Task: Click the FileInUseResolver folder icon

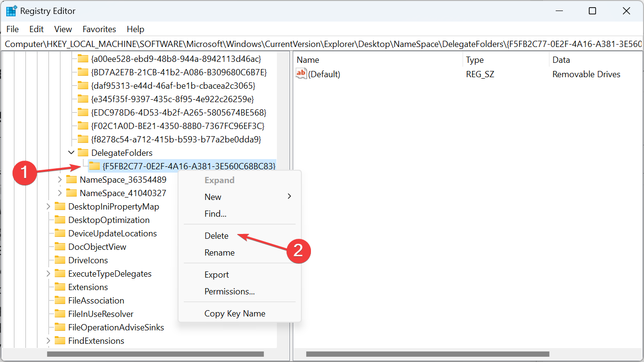Action: tap(60, 314)
